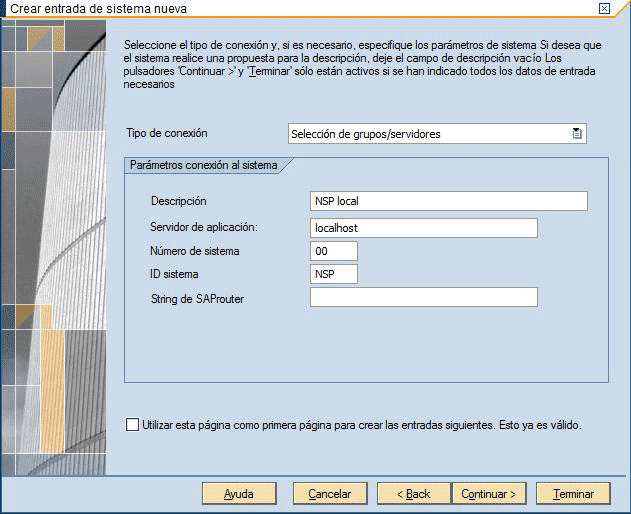
Task: Focus the Descripción field containing NSP local
Action: [x=449, y=201]
